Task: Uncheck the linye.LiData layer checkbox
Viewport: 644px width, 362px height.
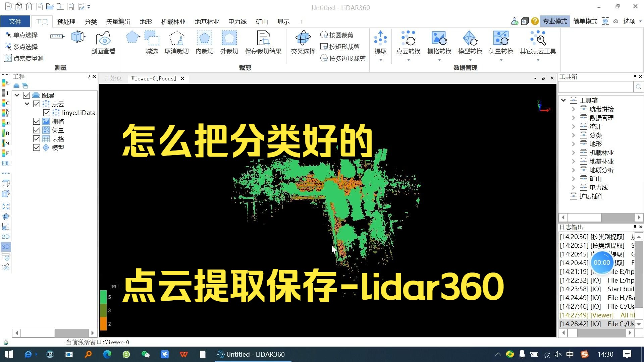Action: 47,113
